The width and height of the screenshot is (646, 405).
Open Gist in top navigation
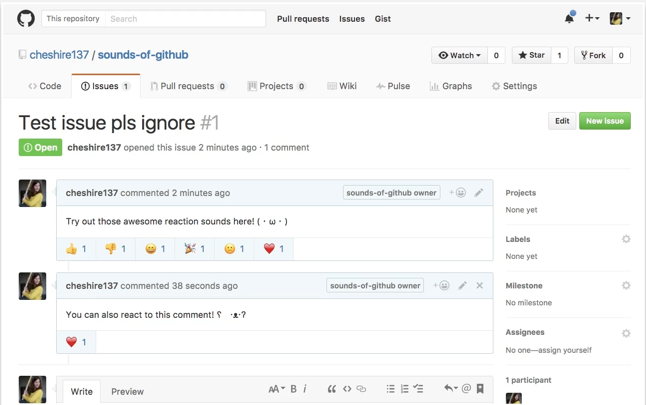(383, 19)
